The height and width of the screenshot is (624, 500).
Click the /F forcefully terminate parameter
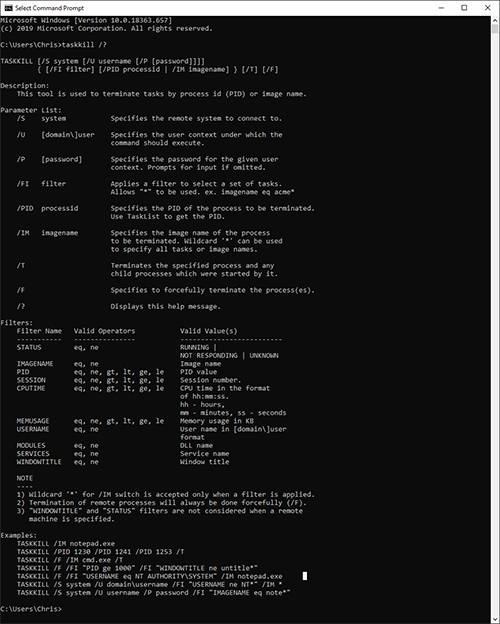point(166,290)
